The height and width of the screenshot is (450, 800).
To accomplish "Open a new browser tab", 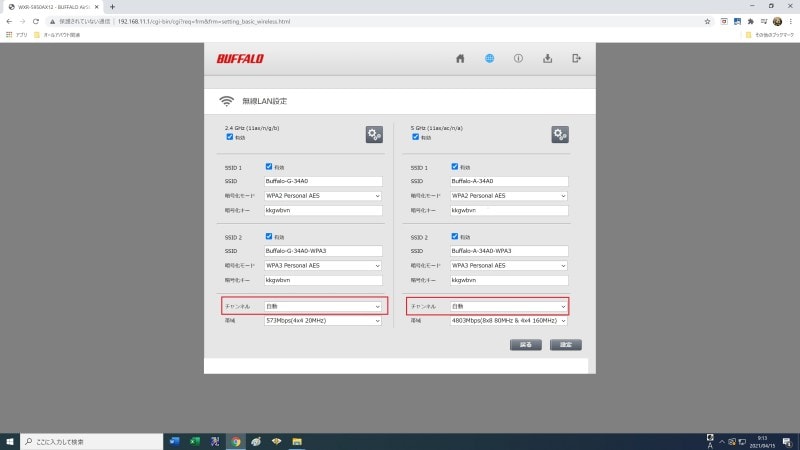I will 112,7.
